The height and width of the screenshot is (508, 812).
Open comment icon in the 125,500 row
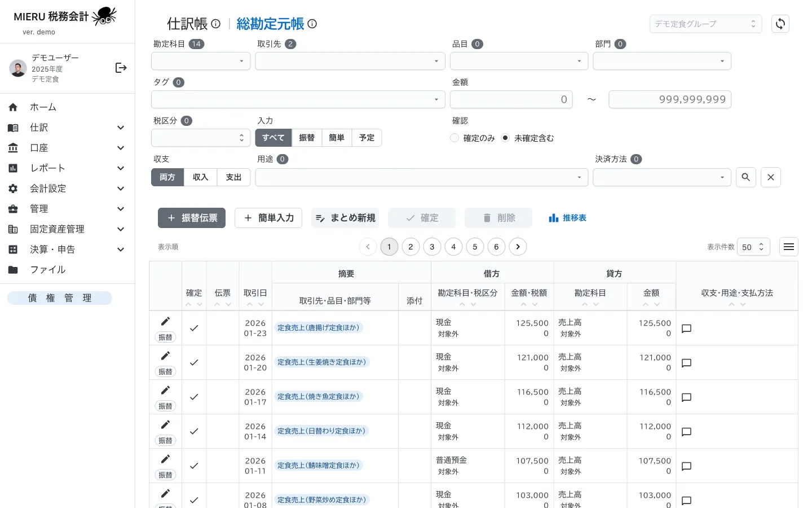click(686, 329)
